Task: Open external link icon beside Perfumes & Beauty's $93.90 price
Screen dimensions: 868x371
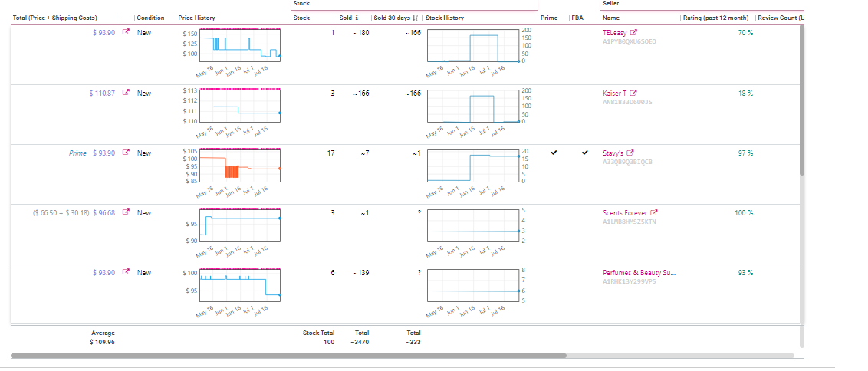Action: point(126,272)
